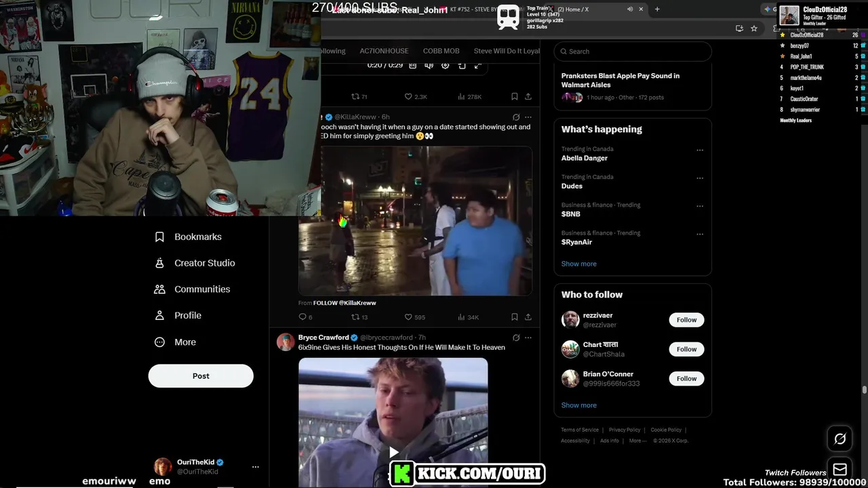Switch to the AC7IONHOUSE timeline tab
The image size is (868, 488).
tap(384, 51)
